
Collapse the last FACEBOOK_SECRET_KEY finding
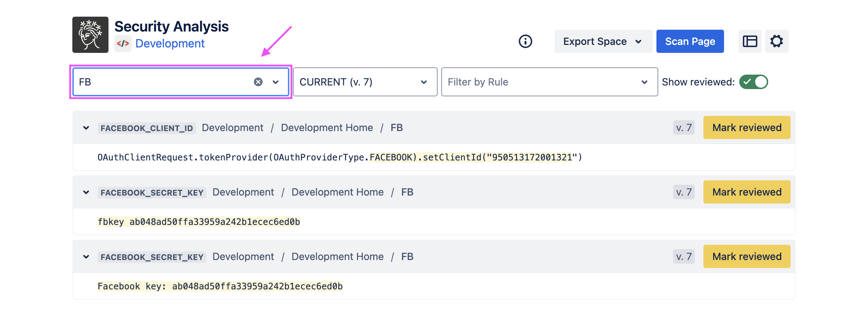point(86,257)
